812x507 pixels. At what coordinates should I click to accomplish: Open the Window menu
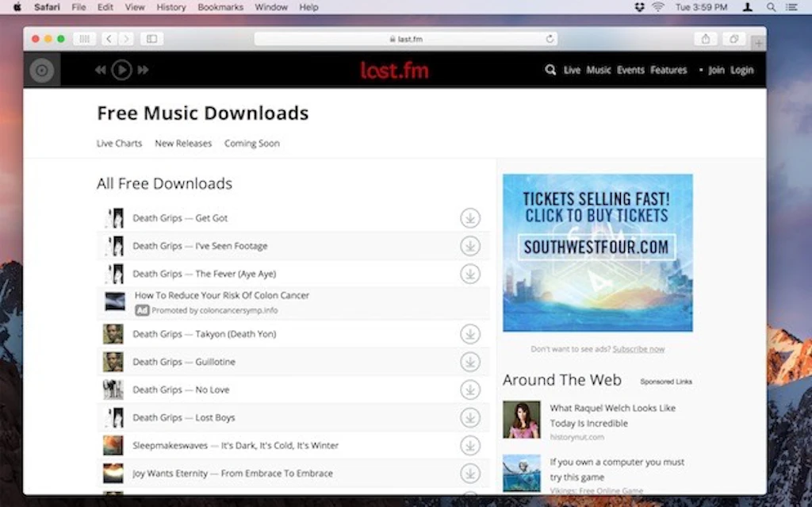click(271, 7)
